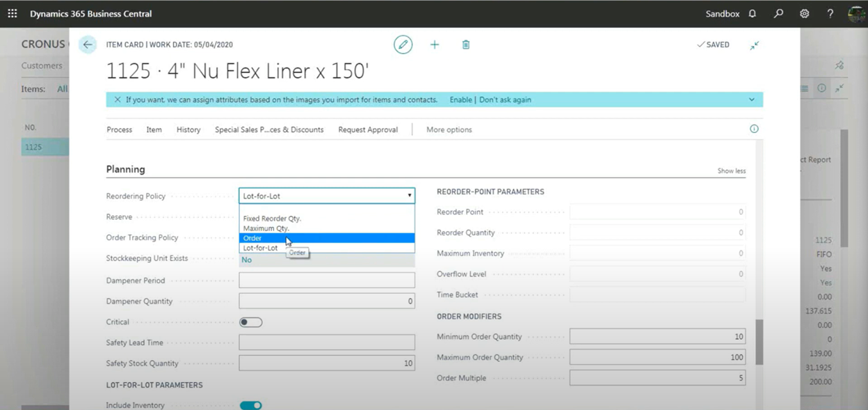The image size is (868, 410).
Task: Go back with the item card back arrow
Action: pos(88,45)
